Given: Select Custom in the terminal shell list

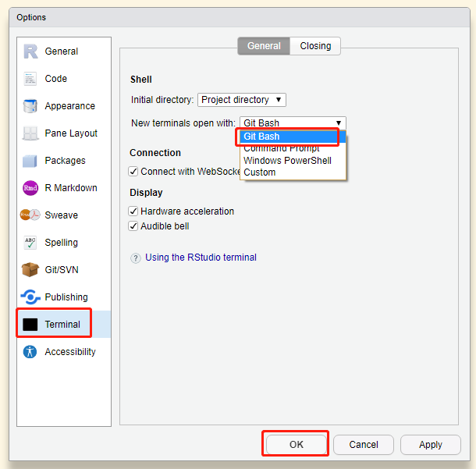Looking at the screenshot, I should (x=260, y=172).
